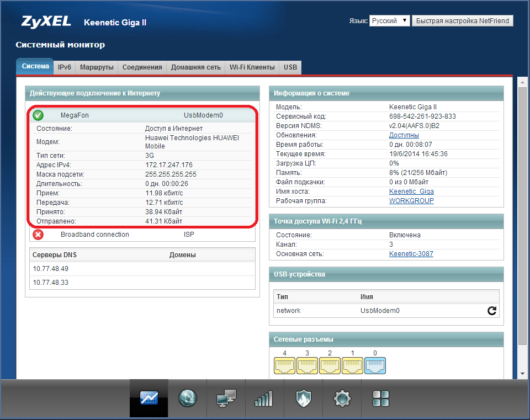Open the Keenetic-3087 network link
This screenshot has height=420, width=530.
coord(411,254)
